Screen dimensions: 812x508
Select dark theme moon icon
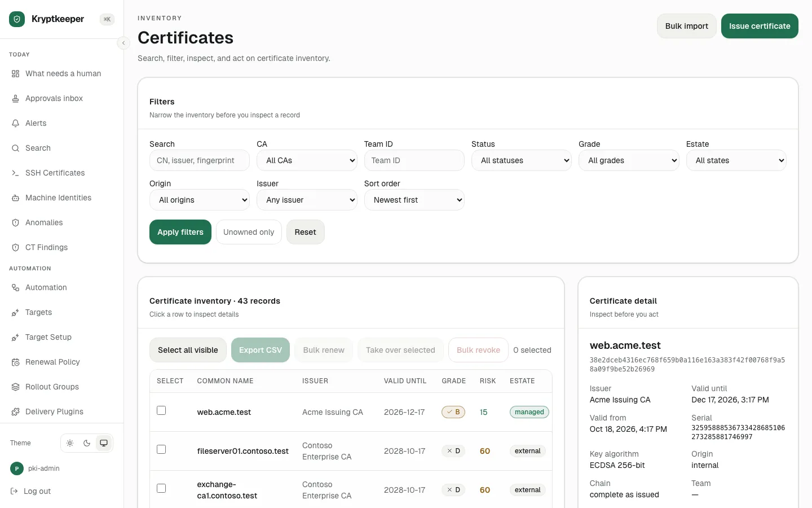point(87,443)
